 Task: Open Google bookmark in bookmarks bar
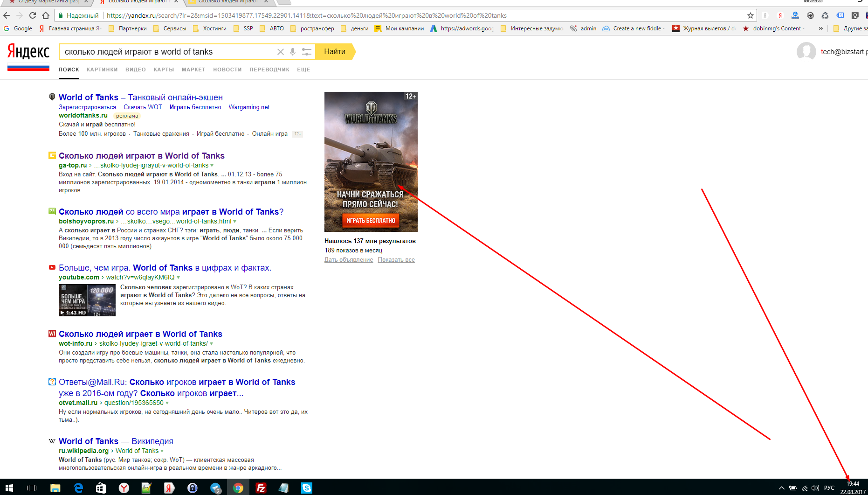click(18, 28)
